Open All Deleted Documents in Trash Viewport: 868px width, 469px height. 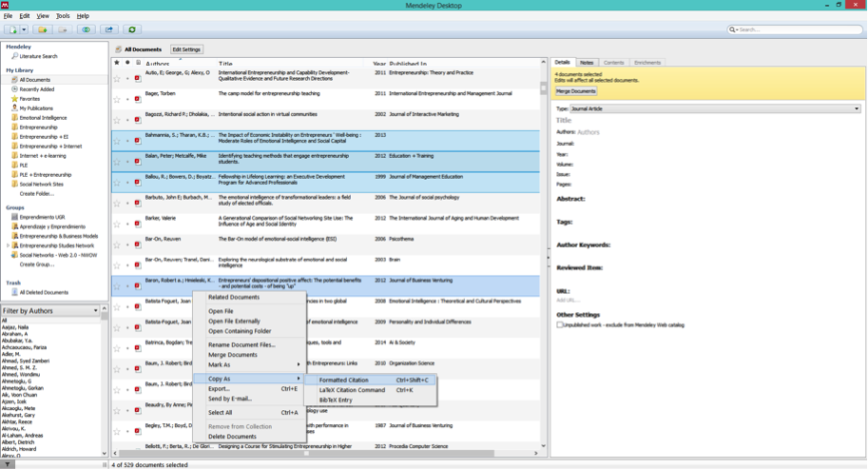click(44, 292)
